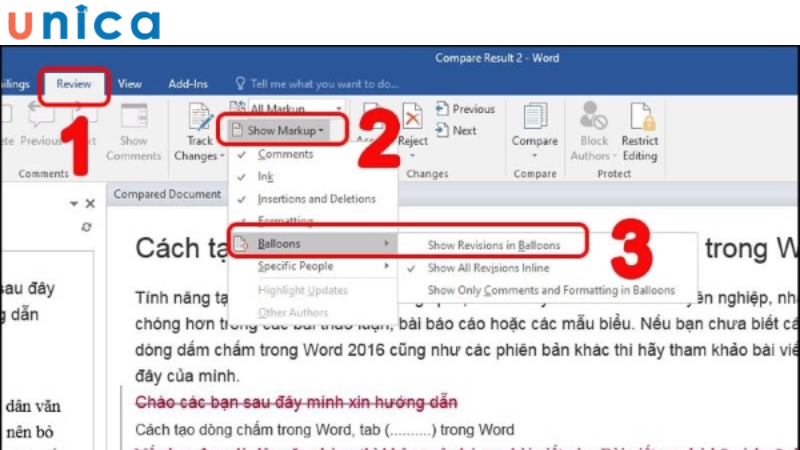Click the line 'Cách tạo dòng chấm trong Word, tab'
The height and width of the screenshot is (450, 800).
(x=324, y=430)
